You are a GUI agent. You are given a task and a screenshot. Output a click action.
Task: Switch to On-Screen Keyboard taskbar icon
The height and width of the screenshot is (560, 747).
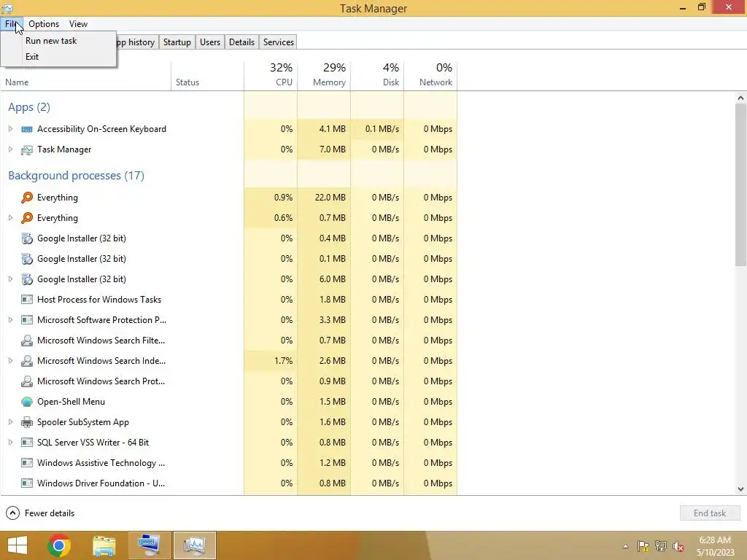click(x=149, y=545)
